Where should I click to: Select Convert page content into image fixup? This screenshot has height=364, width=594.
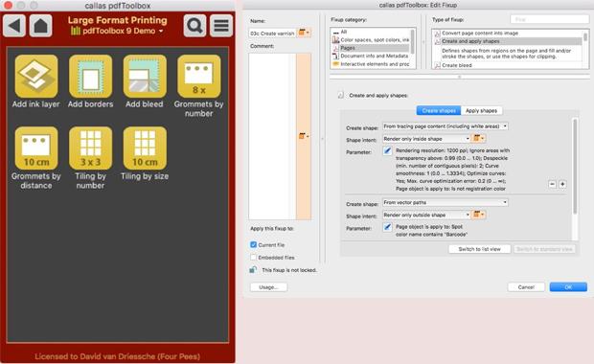pyautogui.click(x=507, y=34)
